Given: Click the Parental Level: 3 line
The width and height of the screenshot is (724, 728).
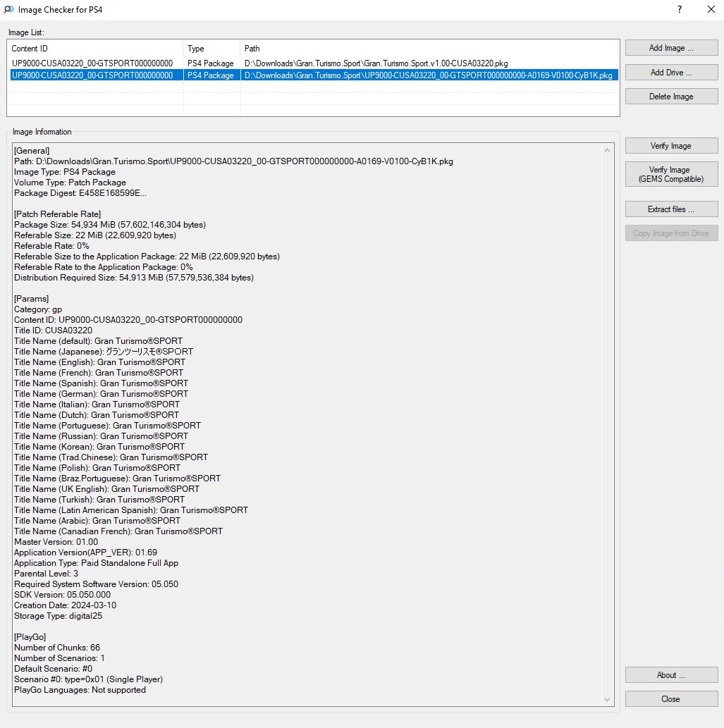Looking at the screenshot, I should pyautogui.click(x=46, y=574).
